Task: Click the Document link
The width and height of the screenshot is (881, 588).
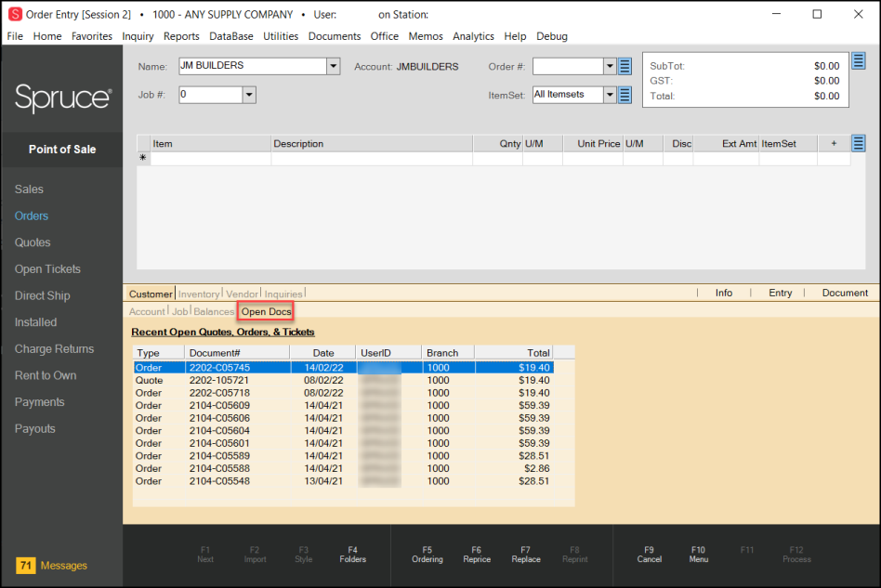Action: (845, 293)
